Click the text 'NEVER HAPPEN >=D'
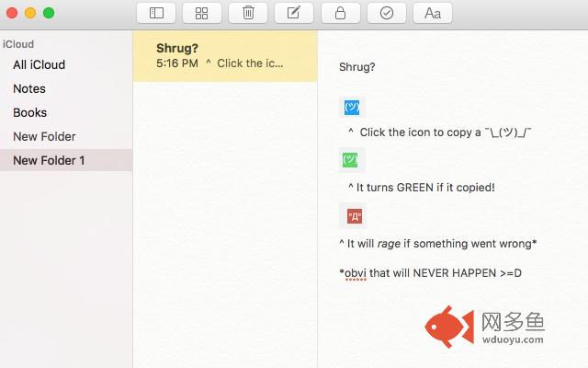The image size is (588, 368). tap(468, 273)
